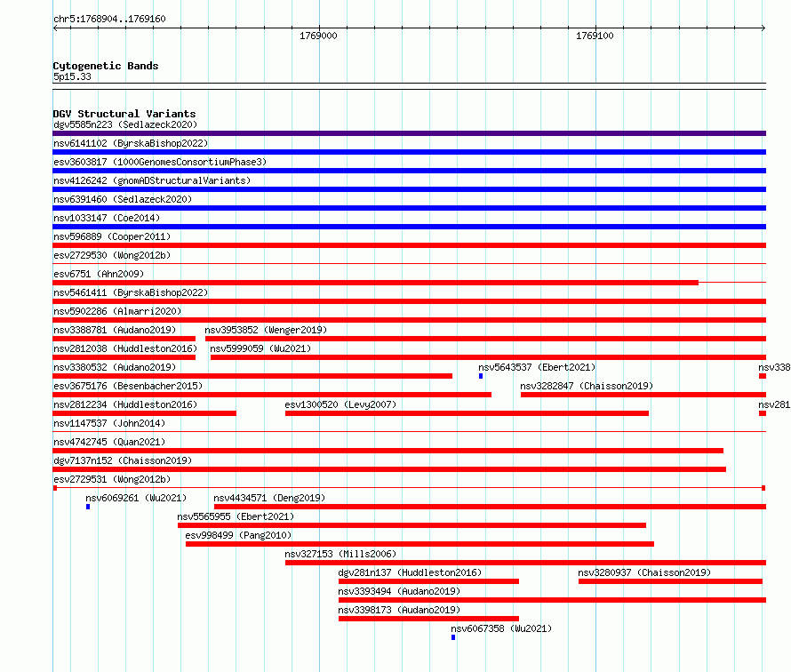
Task: Open the nsv4126242 (gnomADStructuralVariants) label
Action: [152, 180]
